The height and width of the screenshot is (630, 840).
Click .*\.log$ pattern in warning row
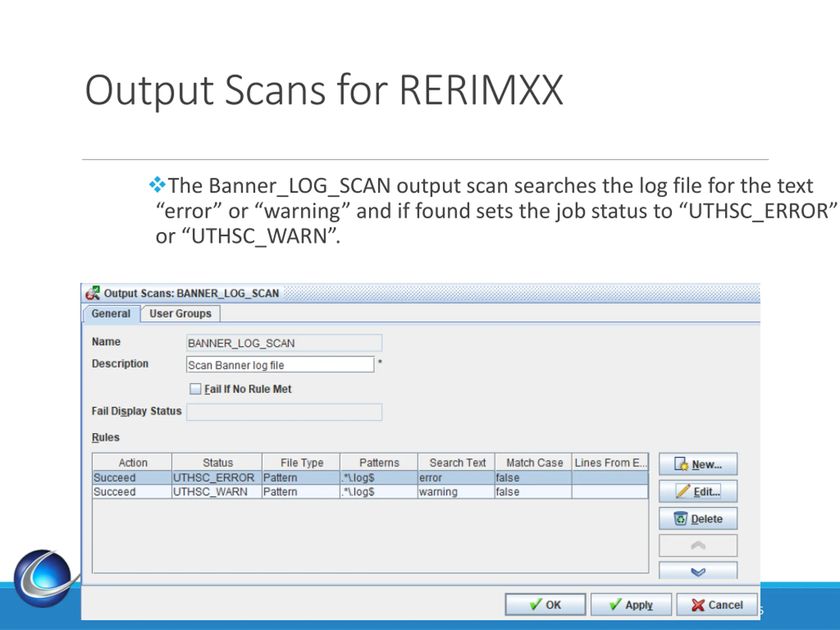click(x=379, y=492)
